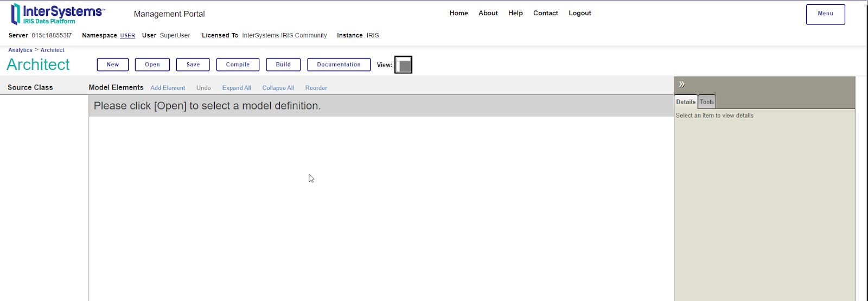
Task: Collapse All model elements
Action: click(x=278, y=88)
